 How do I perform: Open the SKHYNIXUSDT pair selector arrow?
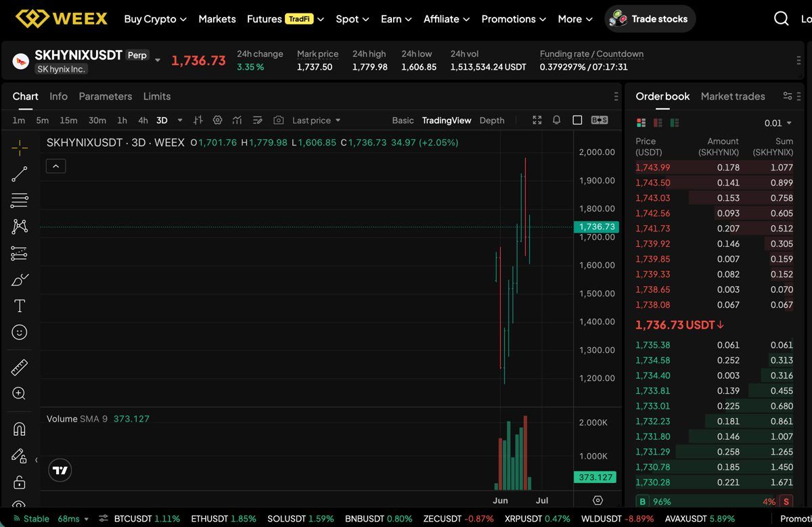(158, 60)
